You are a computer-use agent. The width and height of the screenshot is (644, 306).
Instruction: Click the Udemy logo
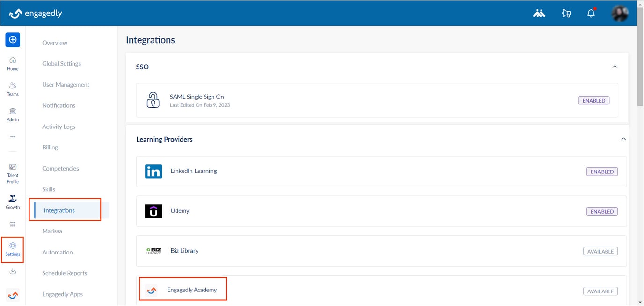pos(154,211)
